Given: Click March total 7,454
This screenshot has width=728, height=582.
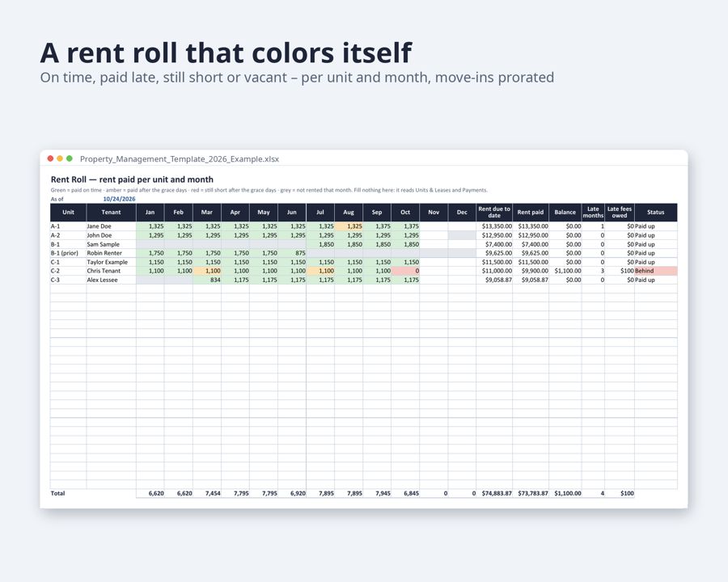Looking at the screenshot, I should tap(206, 493).
